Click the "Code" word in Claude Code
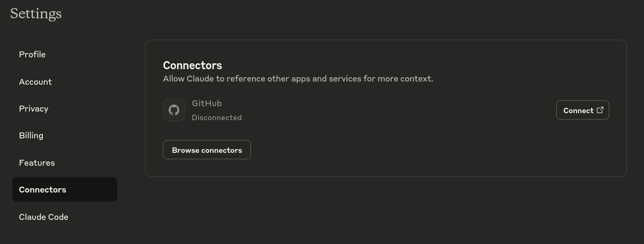 [x=58, y=217]
